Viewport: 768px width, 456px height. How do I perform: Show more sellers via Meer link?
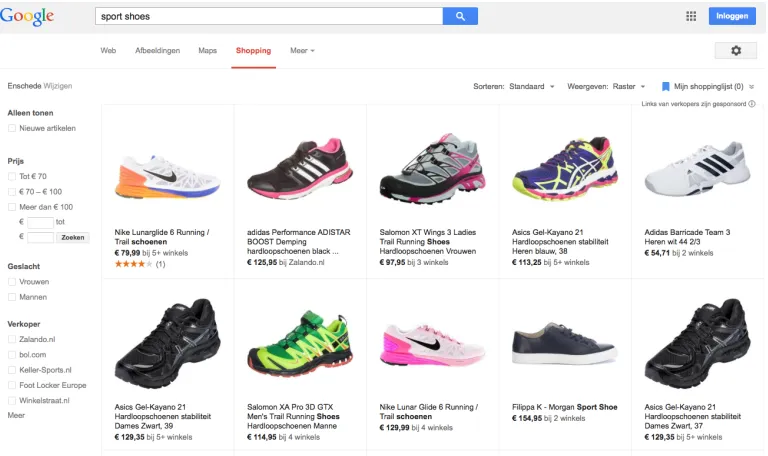pos(16,415)
